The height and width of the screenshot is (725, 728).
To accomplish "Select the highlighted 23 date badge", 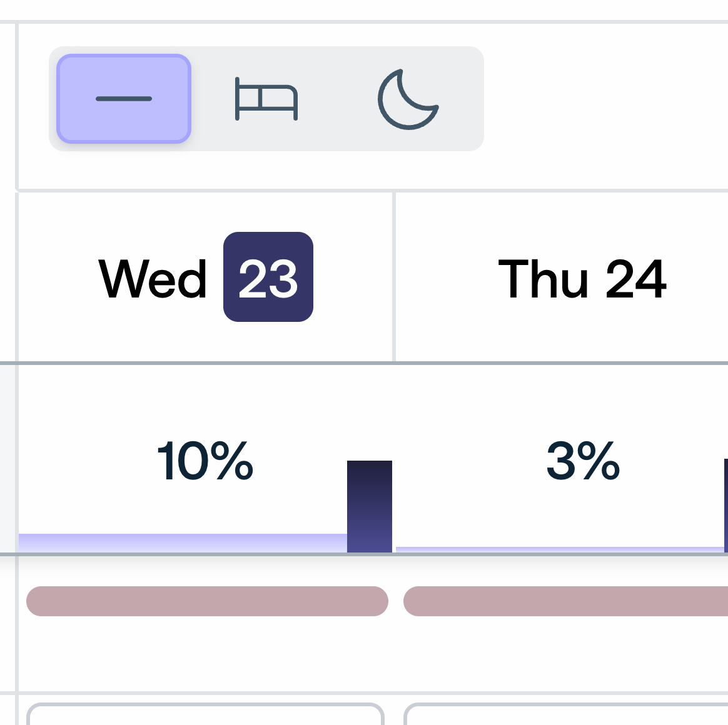I will (x=268, y=277).
